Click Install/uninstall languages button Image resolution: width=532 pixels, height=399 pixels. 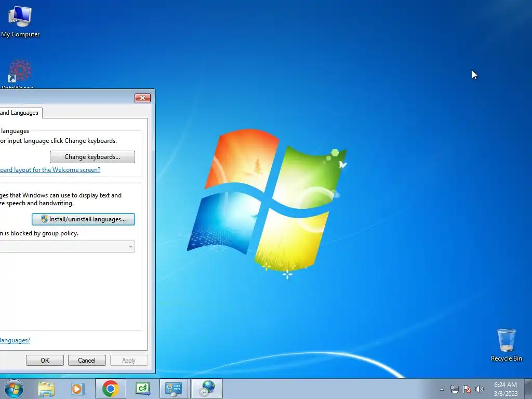[x=83, y=219]
